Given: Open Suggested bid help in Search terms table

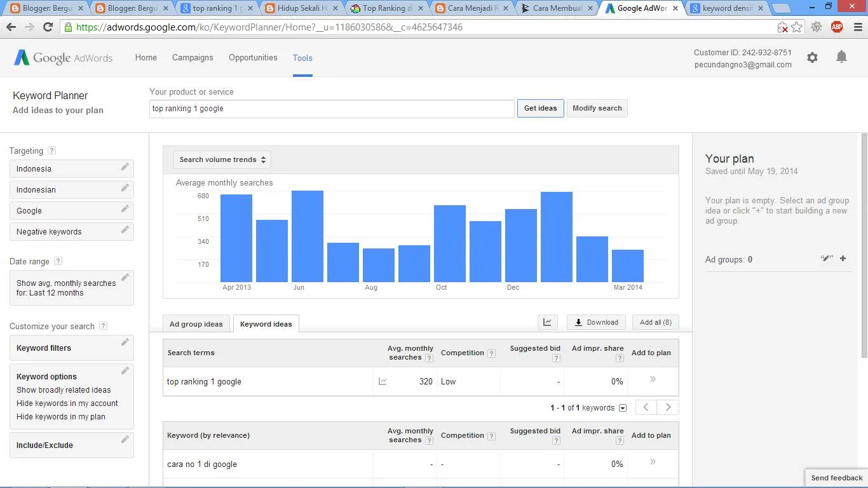Looking at the screenshot, I should pyautogui.click(x=556, y=358).
